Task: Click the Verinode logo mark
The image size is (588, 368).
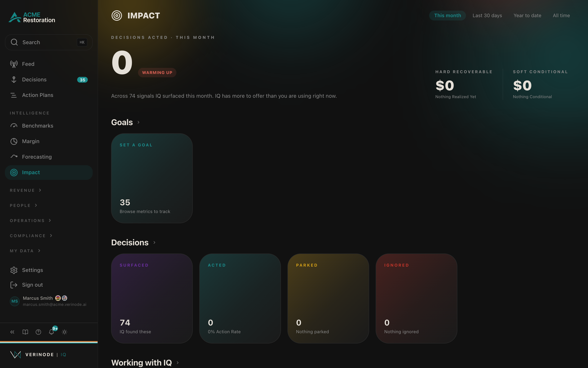Action: (x=16, y=355)
